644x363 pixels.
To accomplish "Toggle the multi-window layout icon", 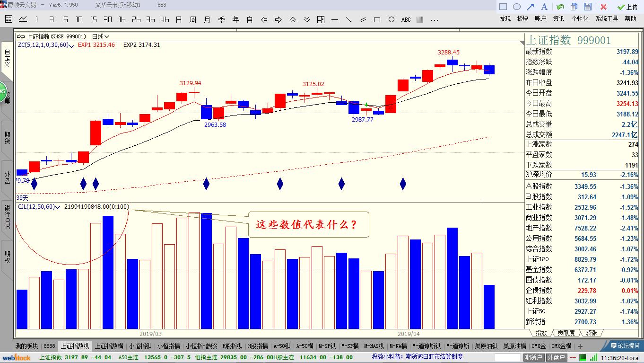I will [x=321, y=19].
